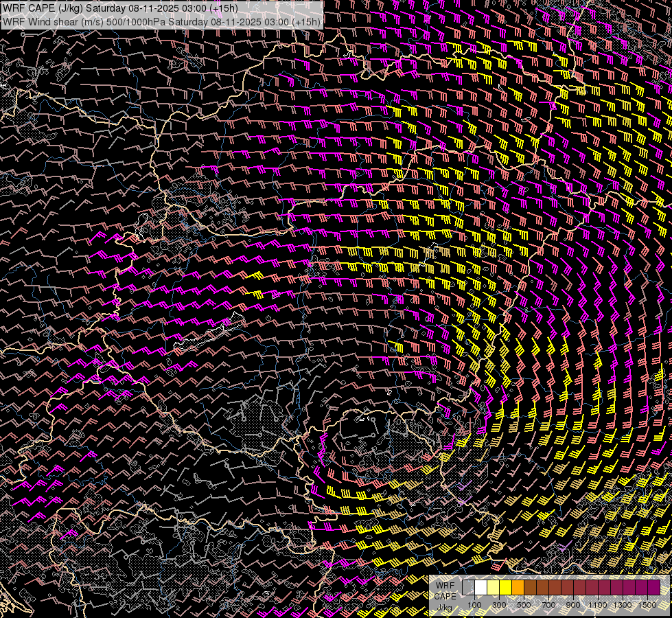672x618 pixels.
Task: Click the 900 legend scale label
Action: pos(573,604)
